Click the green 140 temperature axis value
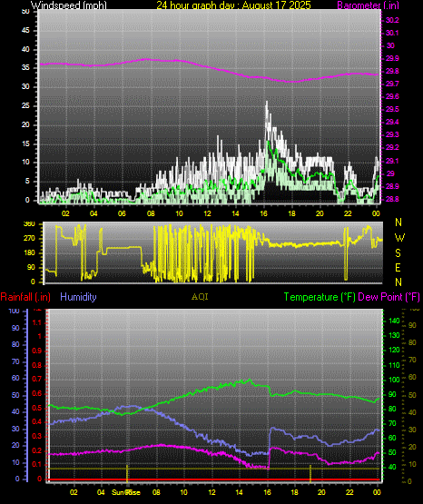Image resolution: width=423 pixels, height=504 pixels. [394, 321]
